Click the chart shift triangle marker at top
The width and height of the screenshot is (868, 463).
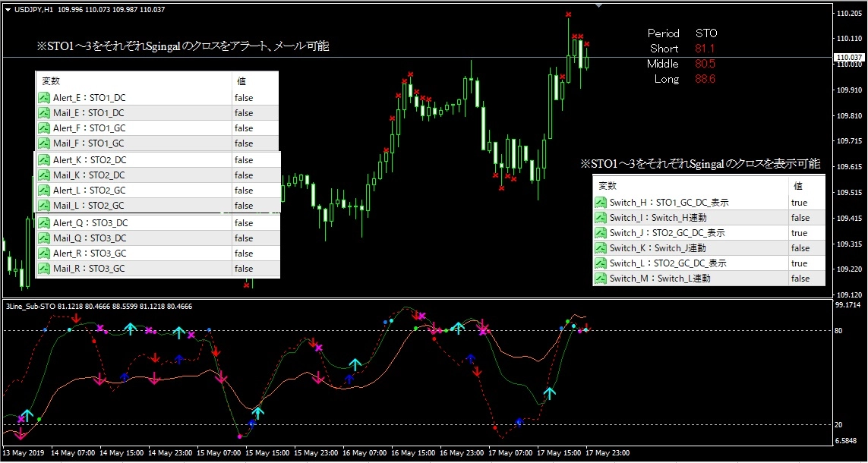598,5
